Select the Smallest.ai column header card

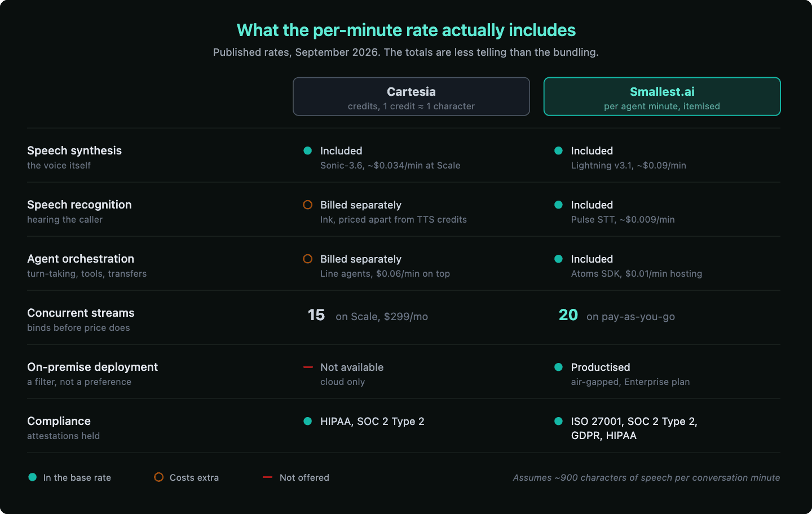coord(662,96)
